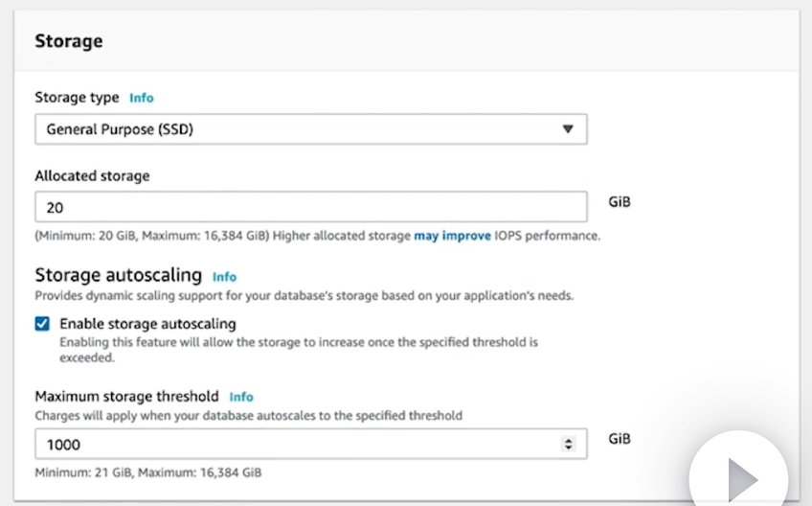The width and height of the screenshot is (812, 506).
Task: Click the 'Maximum storage threshold' label
Action: tap(126, 396)
